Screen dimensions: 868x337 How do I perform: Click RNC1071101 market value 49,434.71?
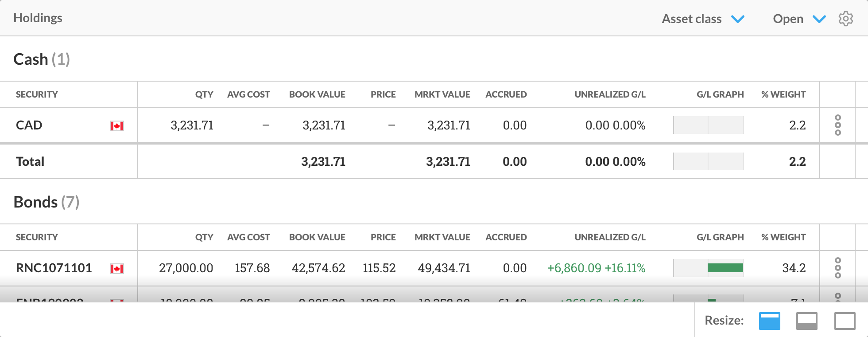tap(444, 268)
